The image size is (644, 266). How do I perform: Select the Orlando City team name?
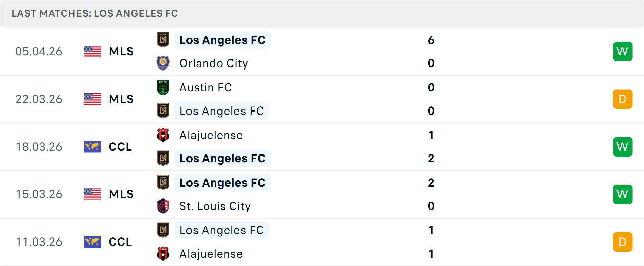point(214,63)
